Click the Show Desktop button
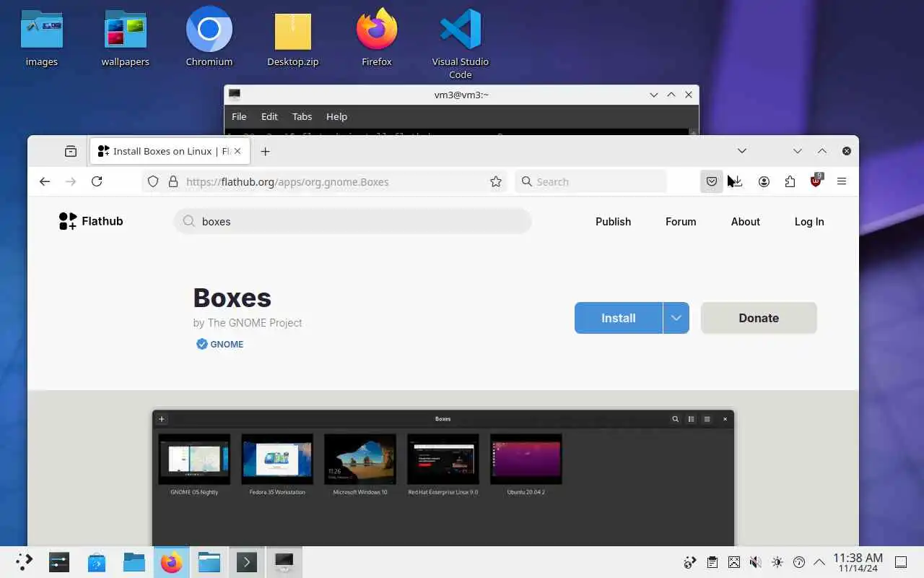This screenshot has width=924, height=578. [901, 562]
